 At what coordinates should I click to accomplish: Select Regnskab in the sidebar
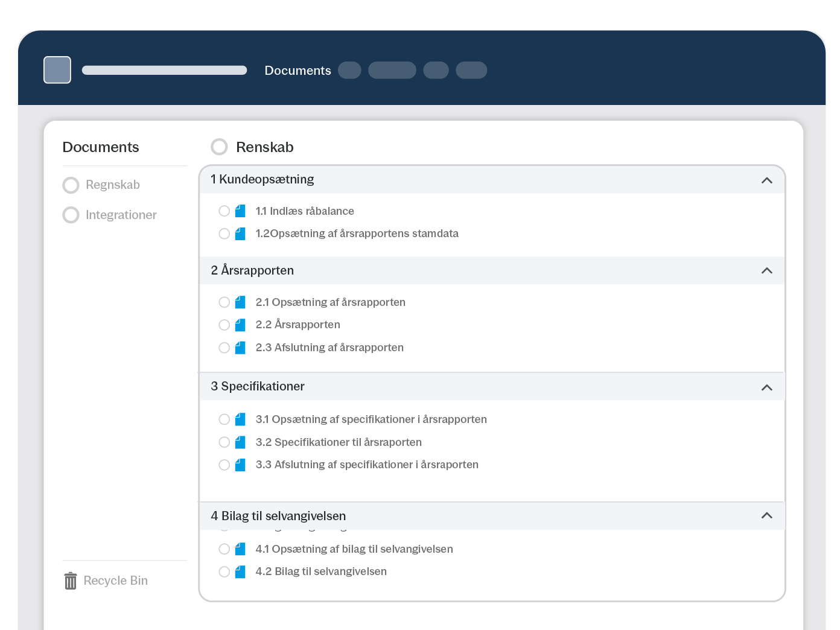pos(112,185)
